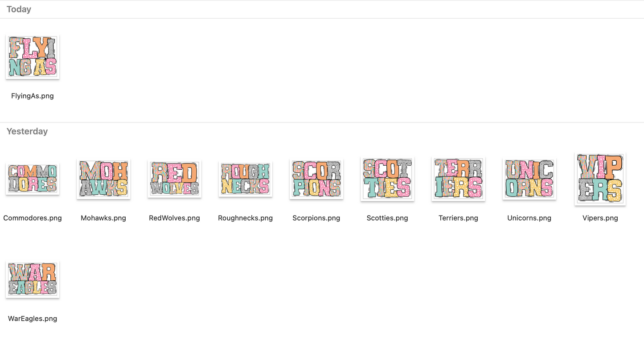Select the Mohawks image thumbnail
Viewport: 644px width, 339px height.
(103, 179)
